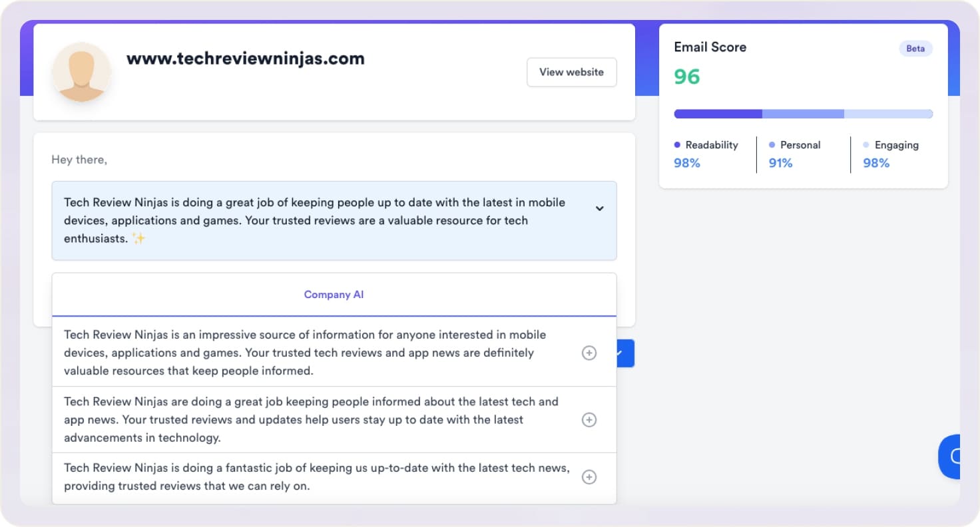Image resolution: width=980 pixels, height=527 pixels.
Task: Open the chat support bubble
Action: pos(953,457)
